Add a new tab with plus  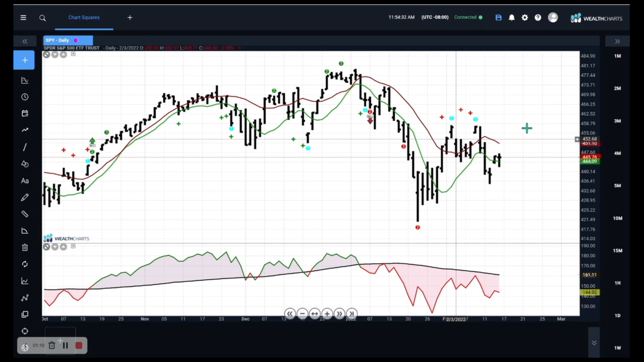tap(130, 17)
